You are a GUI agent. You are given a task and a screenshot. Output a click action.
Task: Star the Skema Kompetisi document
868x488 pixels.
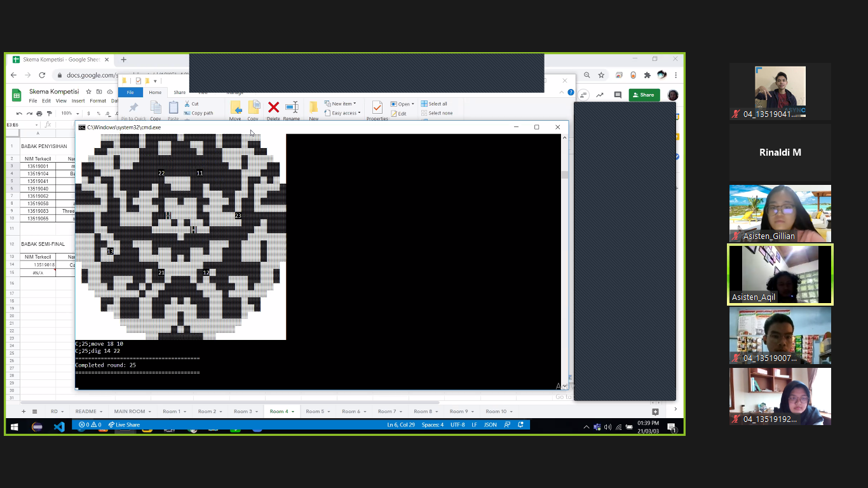click(x=89, y=91)
